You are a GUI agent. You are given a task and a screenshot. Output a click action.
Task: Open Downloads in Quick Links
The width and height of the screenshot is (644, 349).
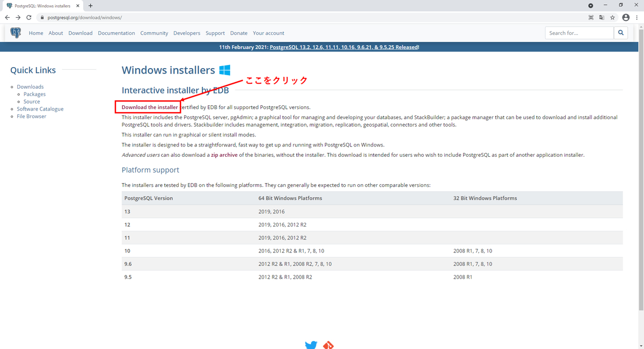[30, 86]
